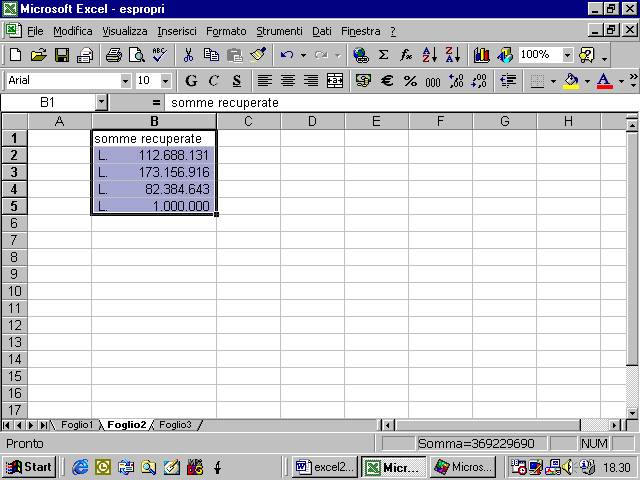Activate the Format Painter brush
This screenshot has width=640, height=480.
pyautogui.click(x=258, y=55)
